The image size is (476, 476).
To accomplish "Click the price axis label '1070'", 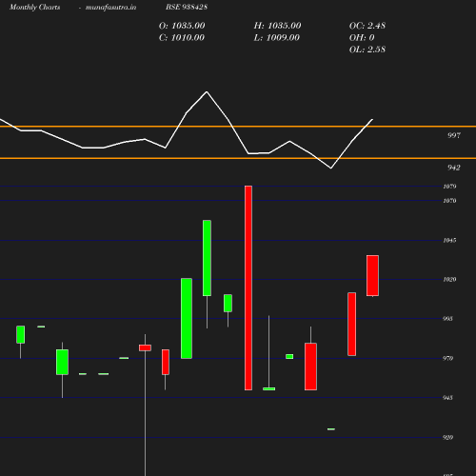I will coord(449,201).
